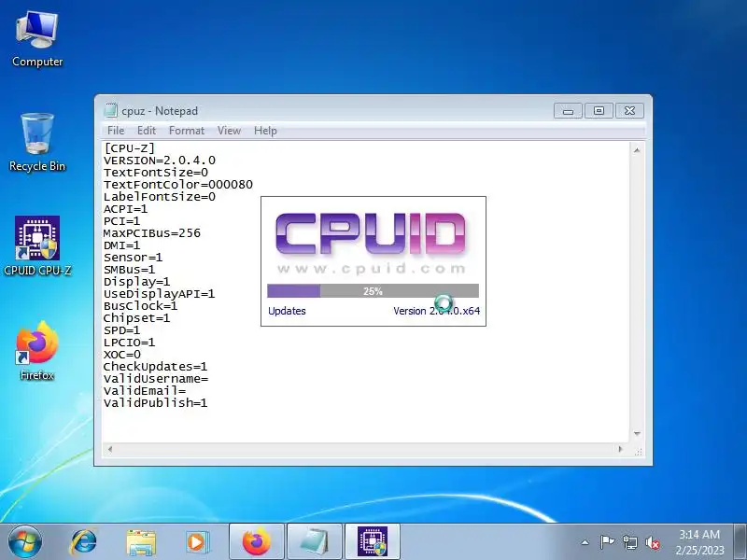The width and height of the screenshot is (747, 560).
Task: Launch the CPUID CPU-Z desktop shortcut
Action: pos(37,245)
